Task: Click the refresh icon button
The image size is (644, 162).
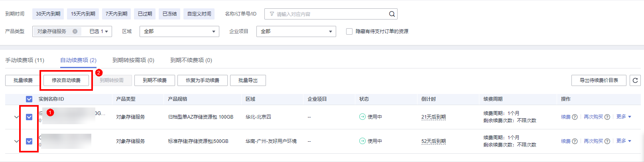Action: tap(635, 80)
